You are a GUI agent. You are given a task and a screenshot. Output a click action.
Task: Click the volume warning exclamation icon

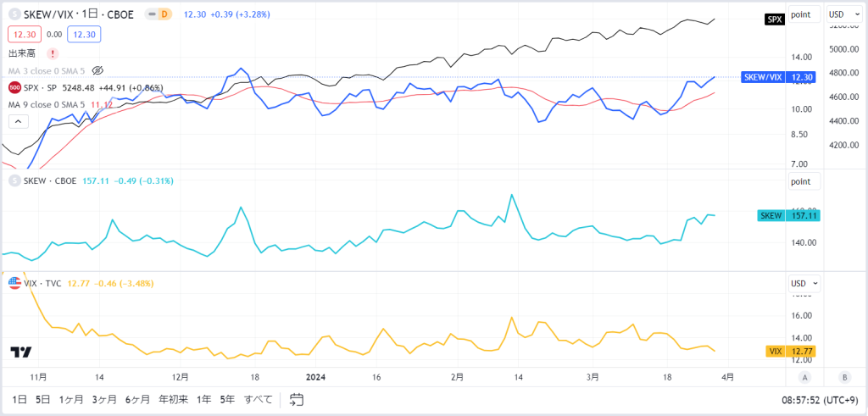53,53
